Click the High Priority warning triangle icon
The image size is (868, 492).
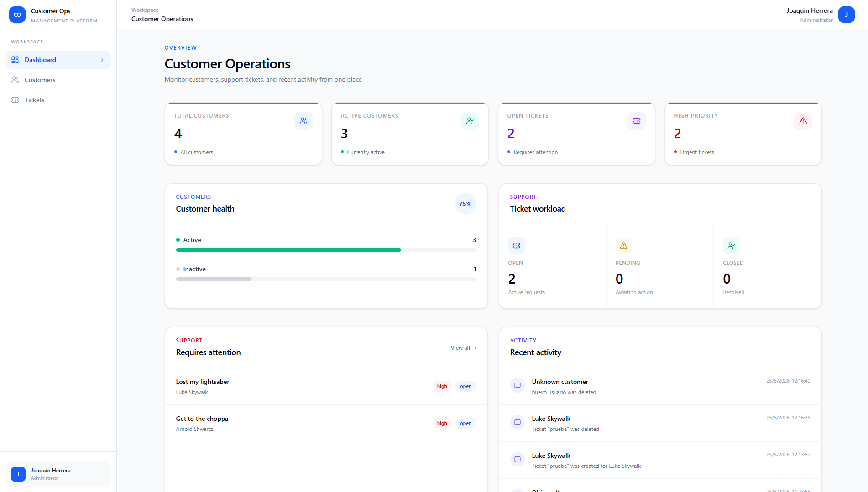803,121
